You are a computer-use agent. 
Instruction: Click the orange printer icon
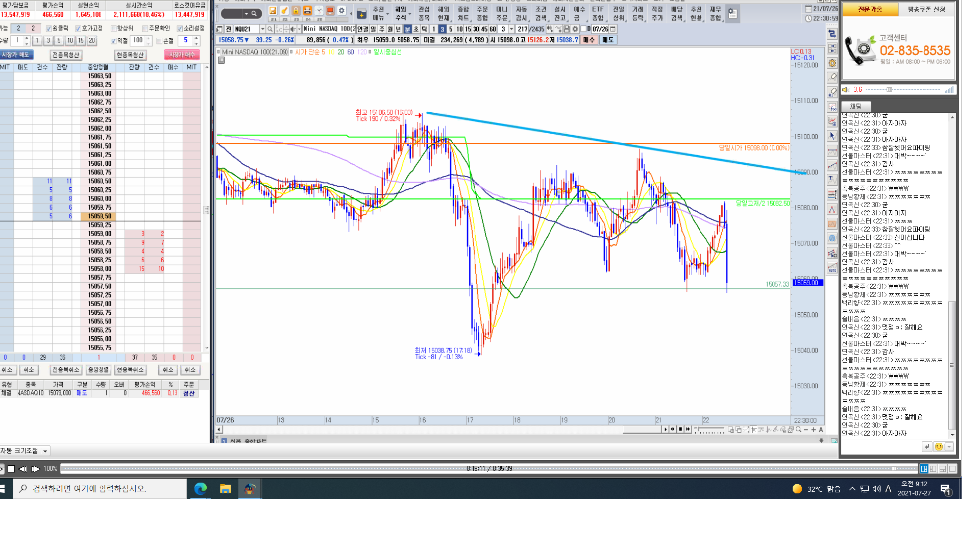point(307,11)
